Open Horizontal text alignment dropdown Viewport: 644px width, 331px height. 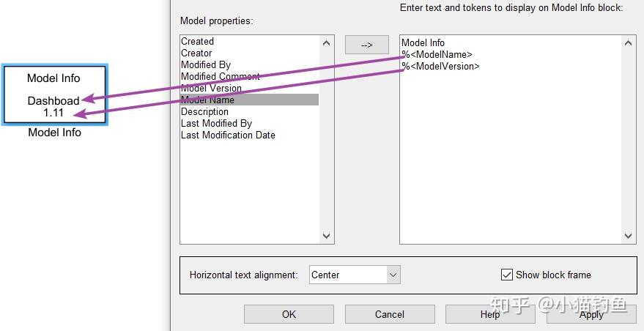tap(393, 275)
